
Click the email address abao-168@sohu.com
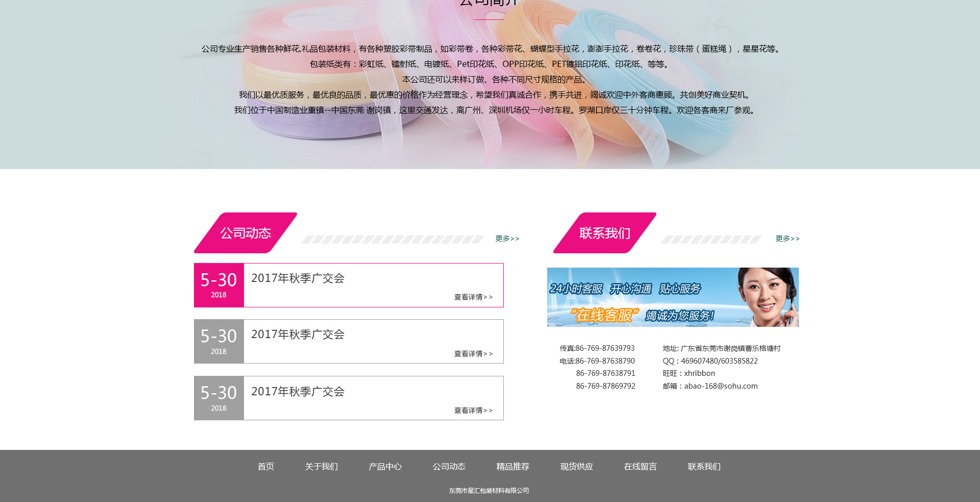pos(721,386)
